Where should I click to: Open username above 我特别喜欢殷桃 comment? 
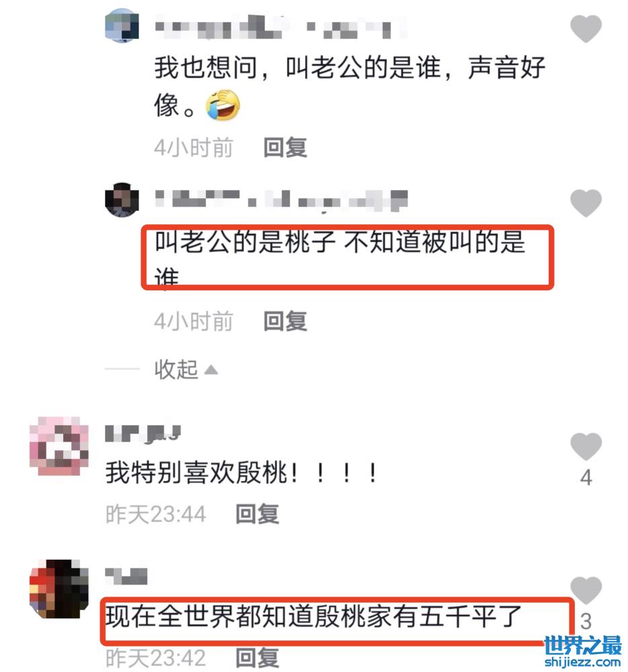[x=143, y=433]
